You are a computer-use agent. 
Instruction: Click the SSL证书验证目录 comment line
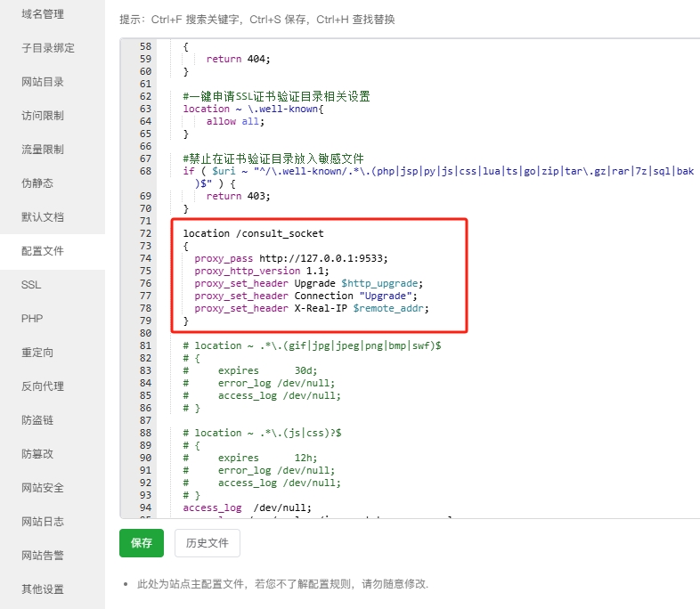[x=276, y=96]
